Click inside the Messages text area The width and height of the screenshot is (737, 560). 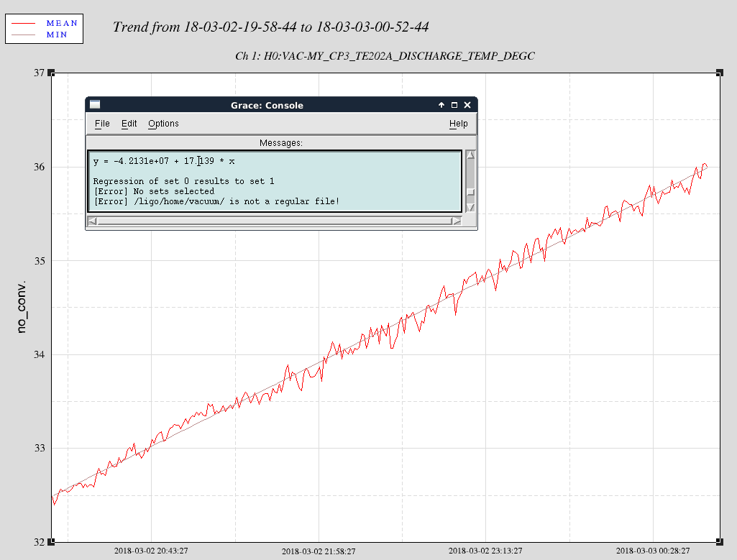click(x=275, y=181)
